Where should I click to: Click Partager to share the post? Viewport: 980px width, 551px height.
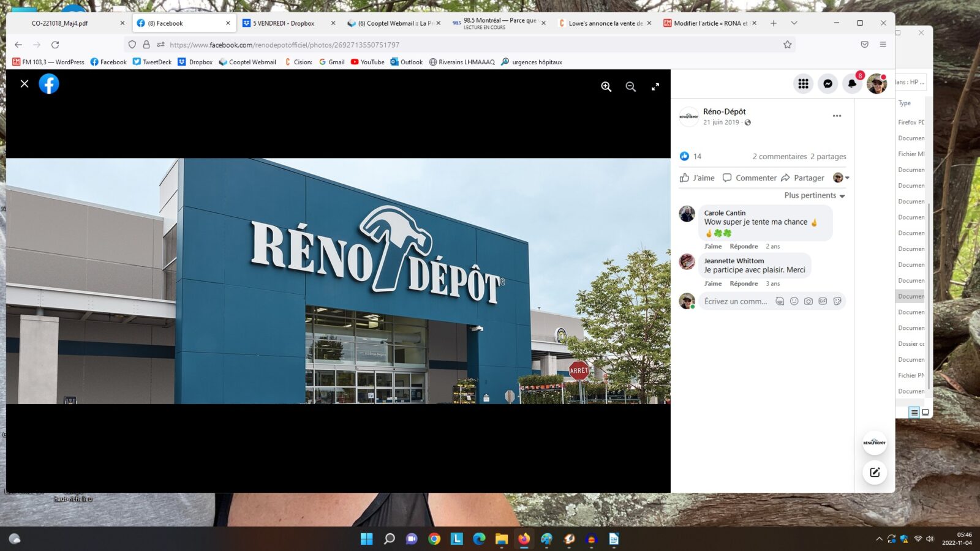pos(802,178)
